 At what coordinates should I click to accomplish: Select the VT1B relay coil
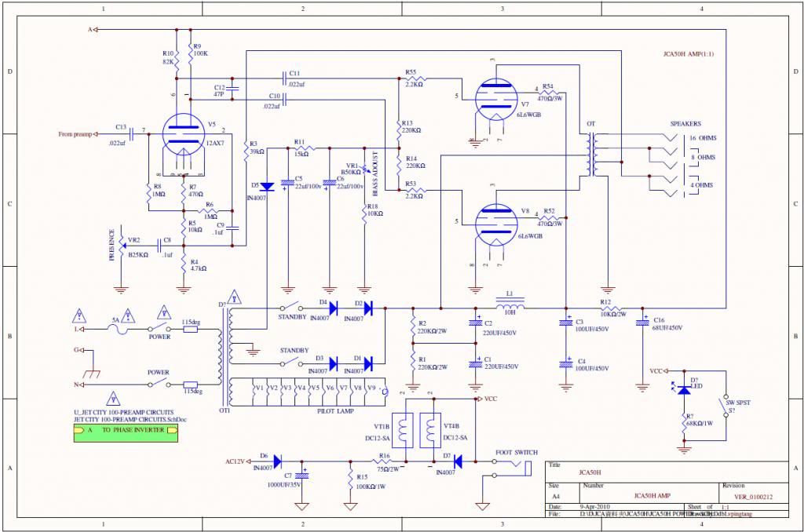[403, 430]
